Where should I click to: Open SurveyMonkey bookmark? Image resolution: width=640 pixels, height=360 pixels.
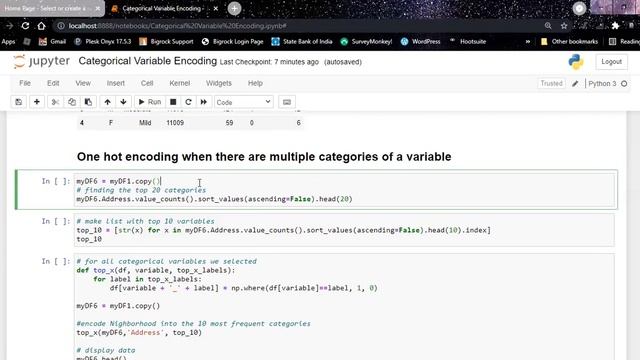(366, 42)
